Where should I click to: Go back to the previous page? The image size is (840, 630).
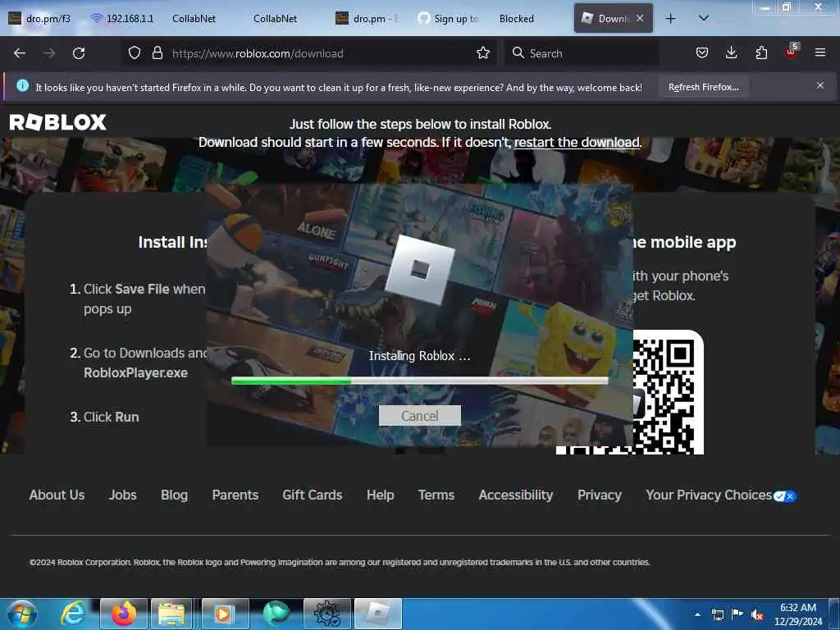pyautogui.click(x=20, y=53)
